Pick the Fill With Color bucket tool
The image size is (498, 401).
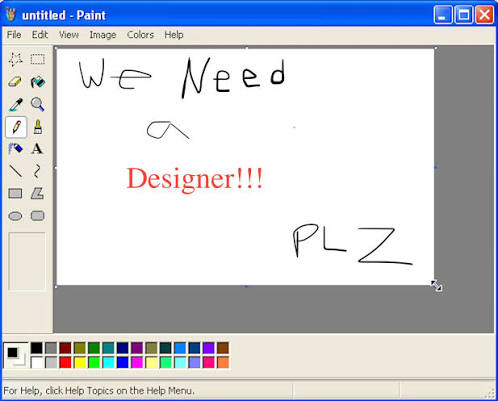[x=37, y=82]
